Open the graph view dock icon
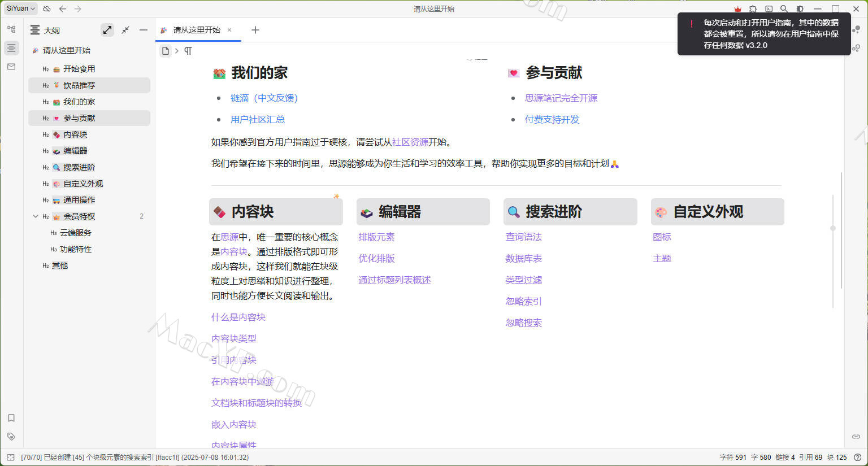The height and width of the screenshot is (466, 868). pyautogui.click(x=857, y=29)
